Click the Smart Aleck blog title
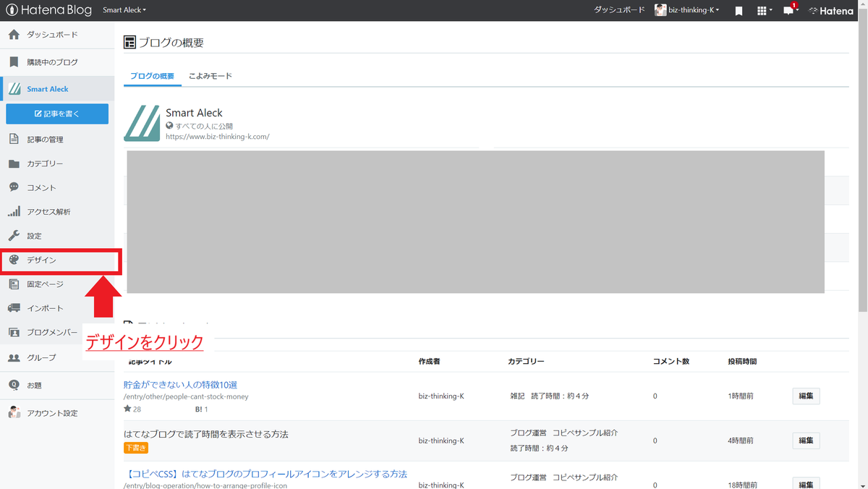Viewport: 868px width, 489px height. 194,113
